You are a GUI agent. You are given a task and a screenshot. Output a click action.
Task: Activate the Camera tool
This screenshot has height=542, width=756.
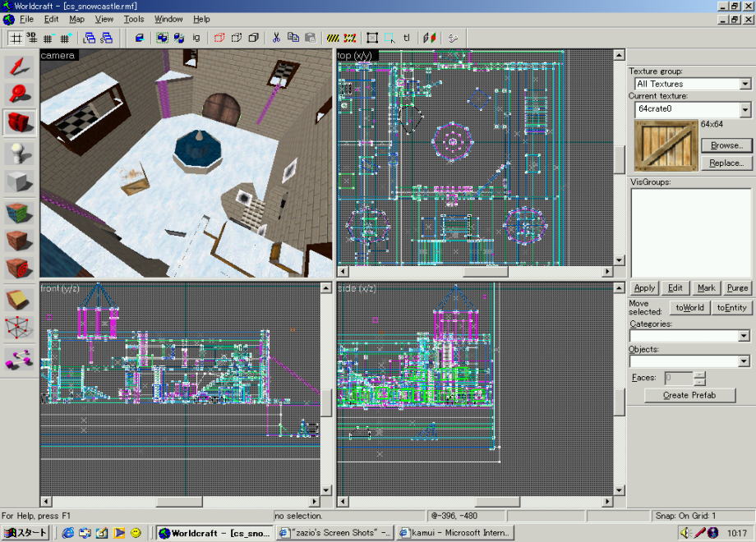(x=19, y=123)
